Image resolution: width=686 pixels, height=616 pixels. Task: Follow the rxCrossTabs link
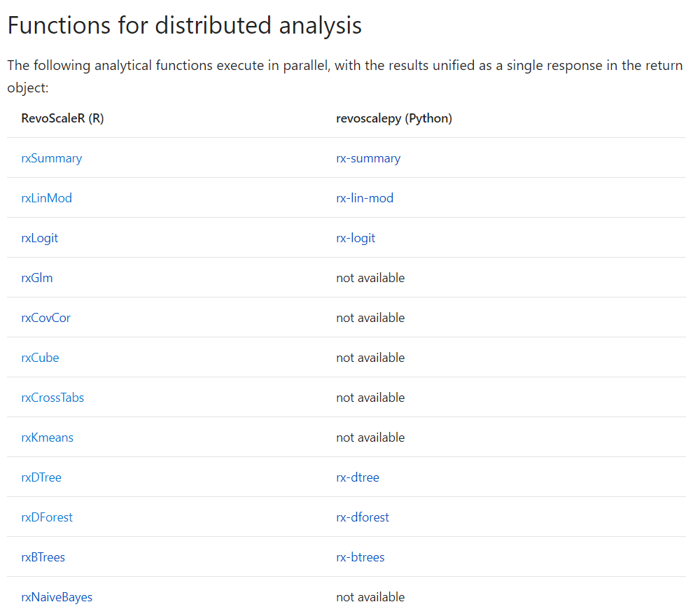pos(52,398)
